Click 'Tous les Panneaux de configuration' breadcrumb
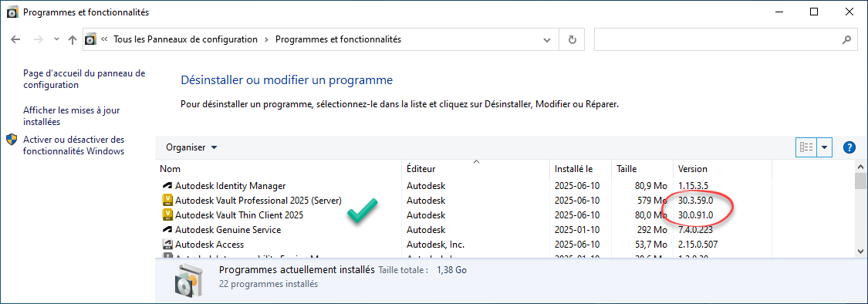The height and width of the screenshot is (304, 868). pyautogui.click(x=185, y=39)
